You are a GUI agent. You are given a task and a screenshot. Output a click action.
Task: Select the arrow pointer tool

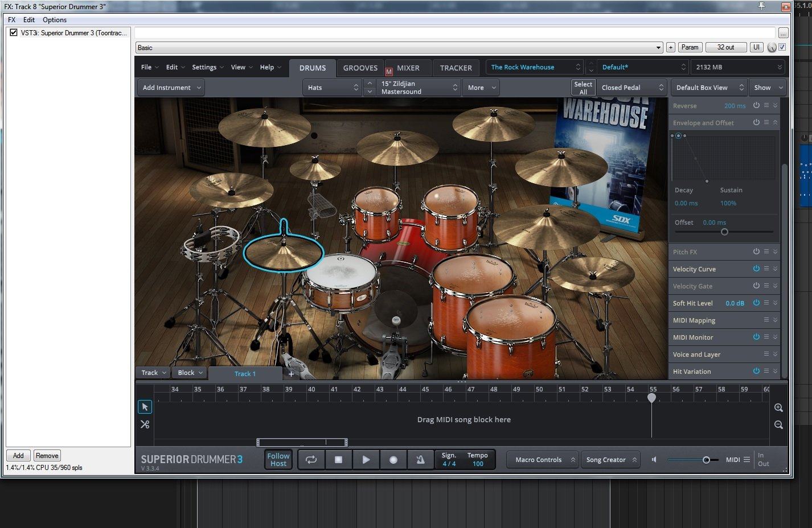pos(145,407)
